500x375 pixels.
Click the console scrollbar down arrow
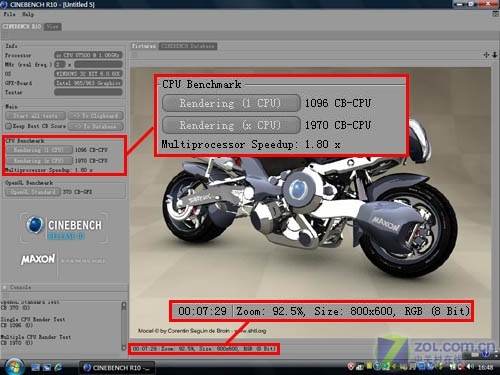124,347
